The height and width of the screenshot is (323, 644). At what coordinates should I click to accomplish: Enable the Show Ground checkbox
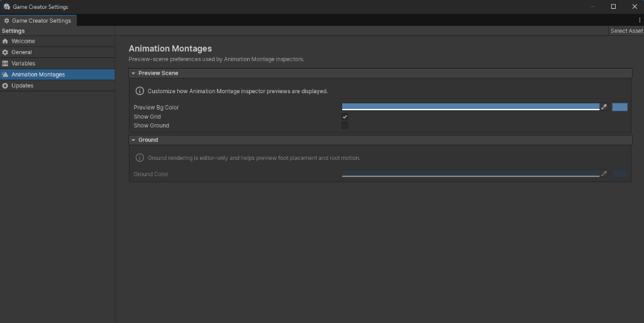tap(345, 126)
